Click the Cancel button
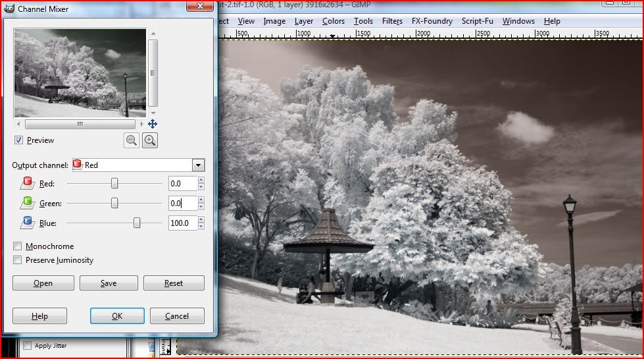 click(177, 316)
